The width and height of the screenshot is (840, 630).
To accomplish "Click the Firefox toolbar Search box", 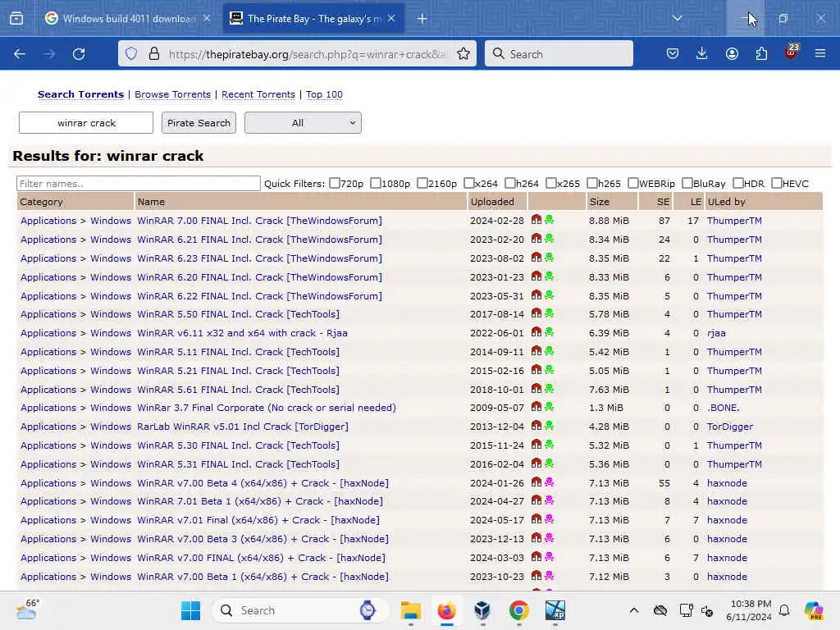I will coord(559,53).
